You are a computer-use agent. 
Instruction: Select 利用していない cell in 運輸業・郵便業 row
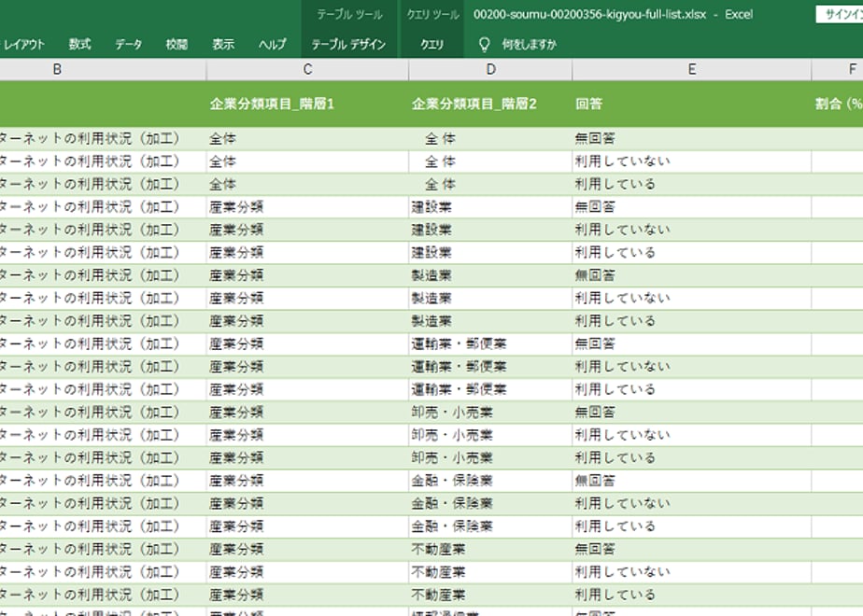pyautogui.click(x=692, y=367)
